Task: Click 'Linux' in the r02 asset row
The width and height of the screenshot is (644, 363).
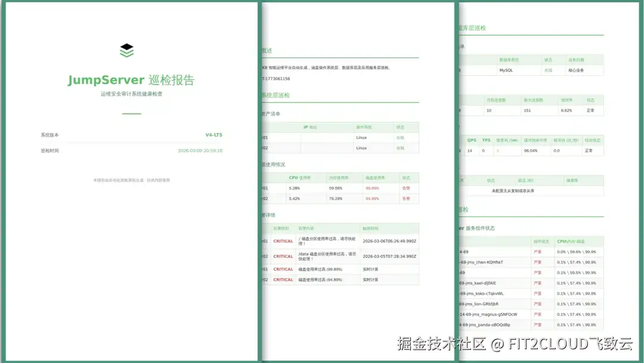Action: [361, 148]
